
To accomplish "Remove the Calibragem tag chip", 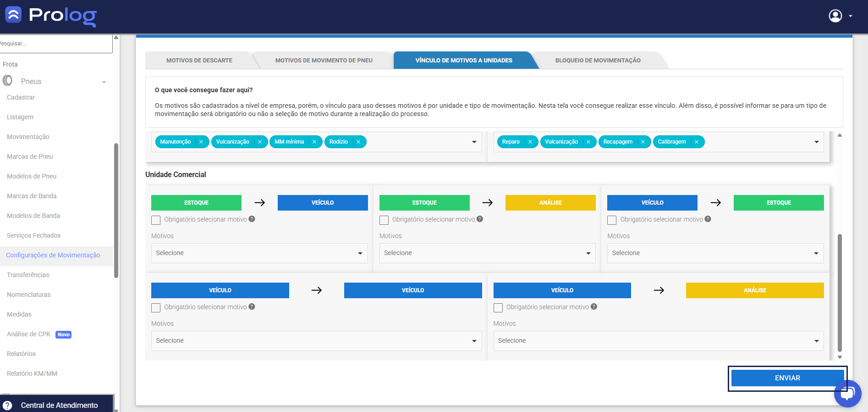I will (697, 142).
